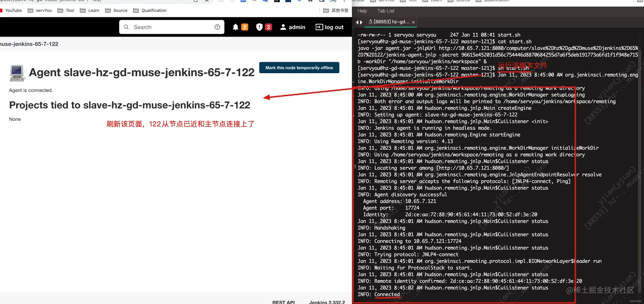Click the agent computer icon beside heading
This screenshot has width=644, height=304.
[17, 73]
